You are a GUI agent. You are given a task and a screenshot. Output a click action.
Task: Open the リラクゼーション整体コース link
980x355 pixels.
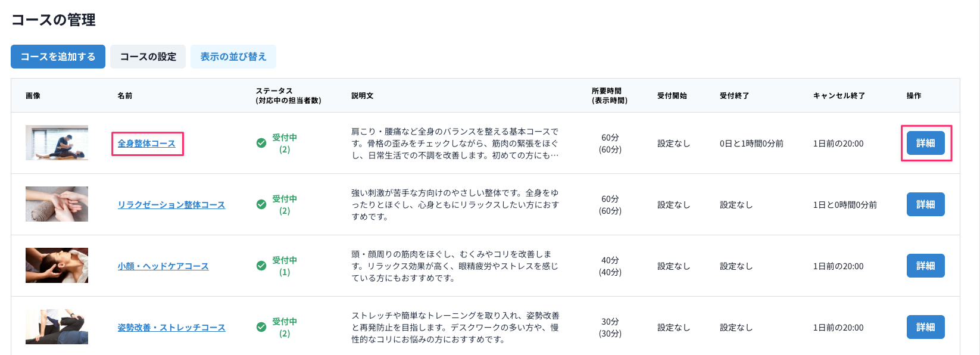click(171, 205)
